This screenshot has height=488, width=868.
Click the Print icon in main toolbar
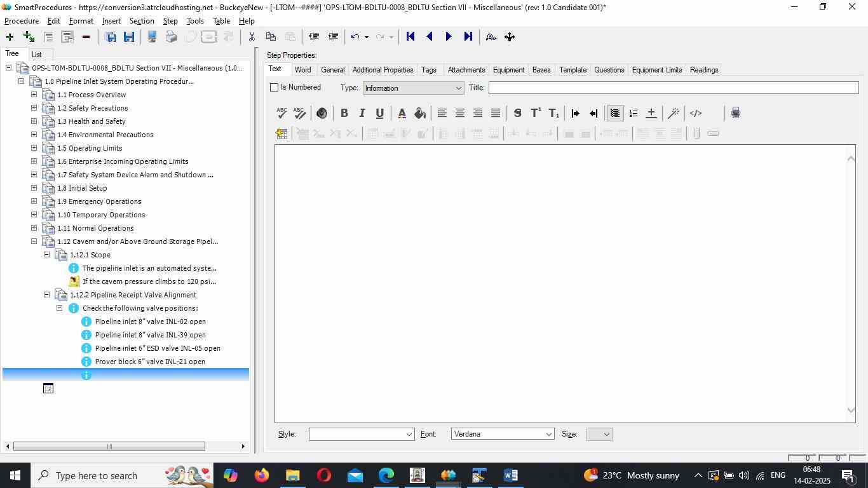pos(171,37)
